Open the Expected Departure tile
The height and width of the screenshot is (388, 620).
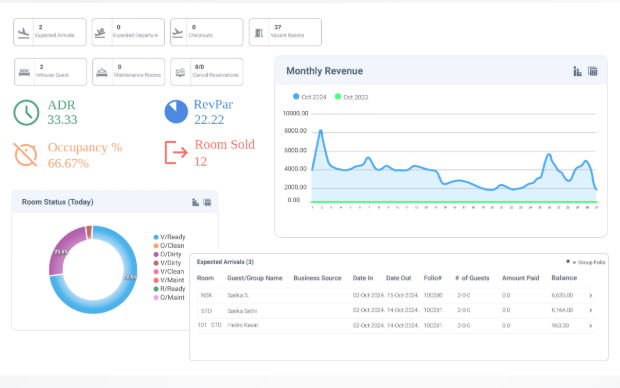(x=128, y=32)
